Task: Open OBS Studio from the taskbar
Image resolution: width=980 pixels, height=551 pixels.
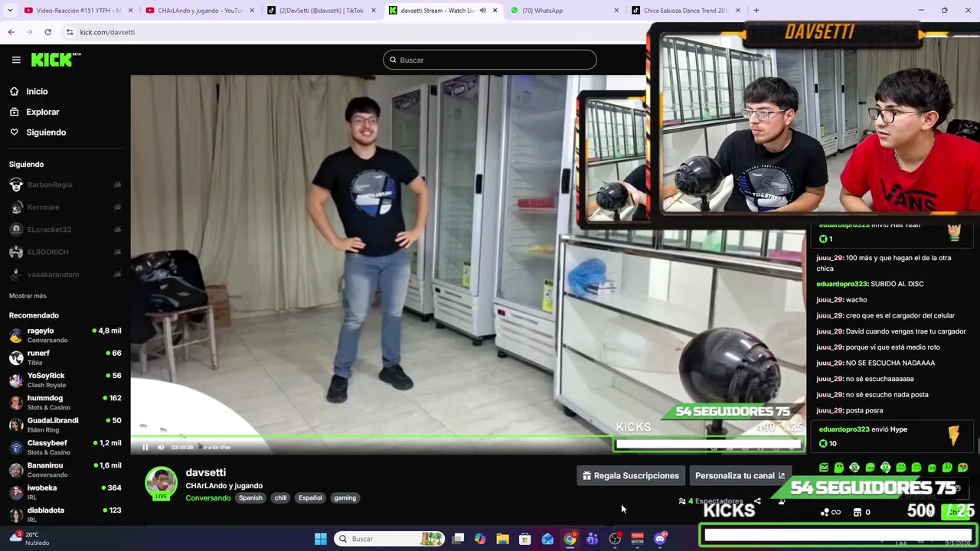Action: (x=615, y=539)
